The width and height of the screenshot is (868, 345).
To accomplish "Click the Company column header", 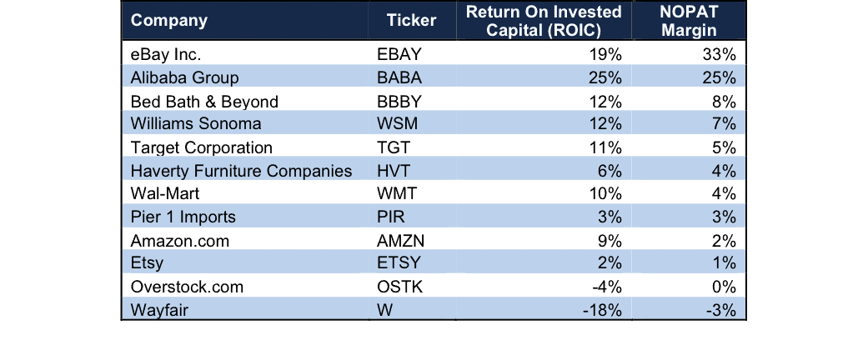I will [x=168, y=21].
